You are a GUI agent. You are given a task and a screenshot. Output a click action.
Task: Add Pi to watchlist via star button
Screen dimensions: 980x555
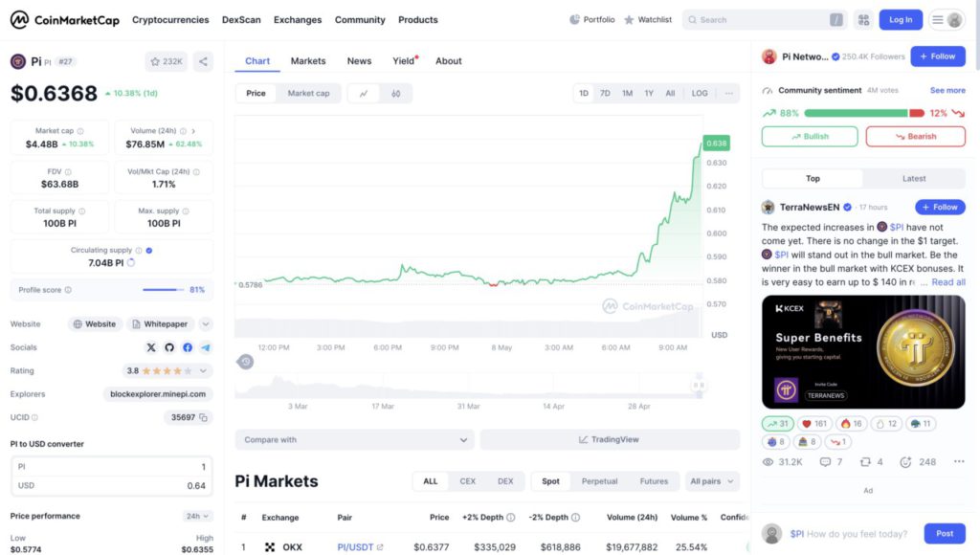(167, 61)
